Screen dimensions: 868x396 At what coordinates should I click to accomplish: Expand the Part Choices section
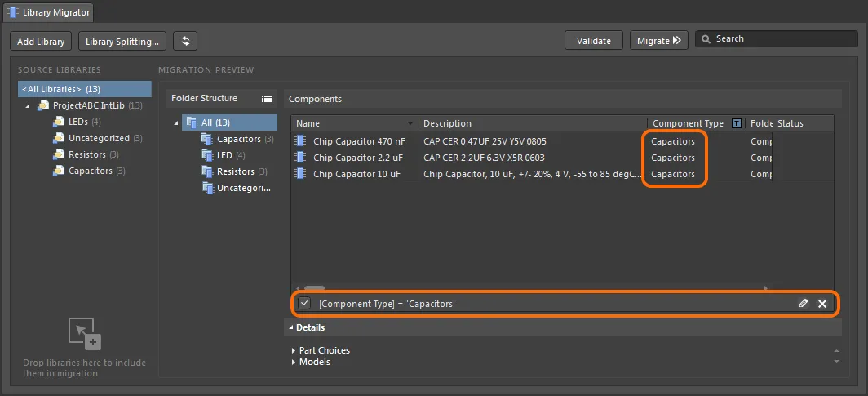pyautogui.click(x=294, y=350)
